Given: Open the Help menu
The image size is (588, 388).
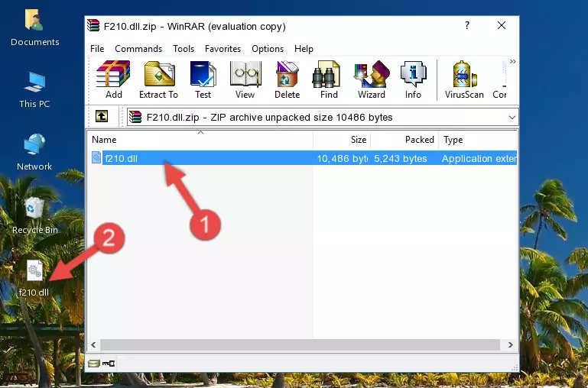Looking at the screenshot, I should pyautogui.click(x=304, y=49).
